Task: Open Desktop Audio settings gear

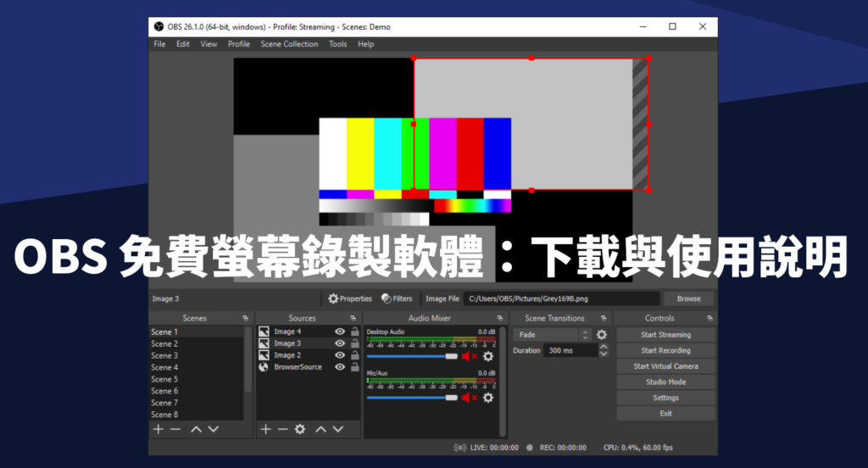Action: 487,356
